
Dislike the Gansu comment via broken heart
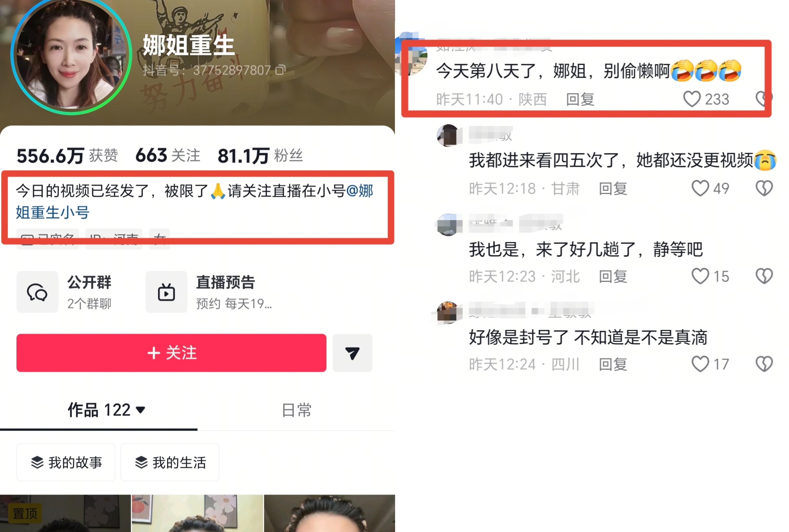(x=764, y=188)
